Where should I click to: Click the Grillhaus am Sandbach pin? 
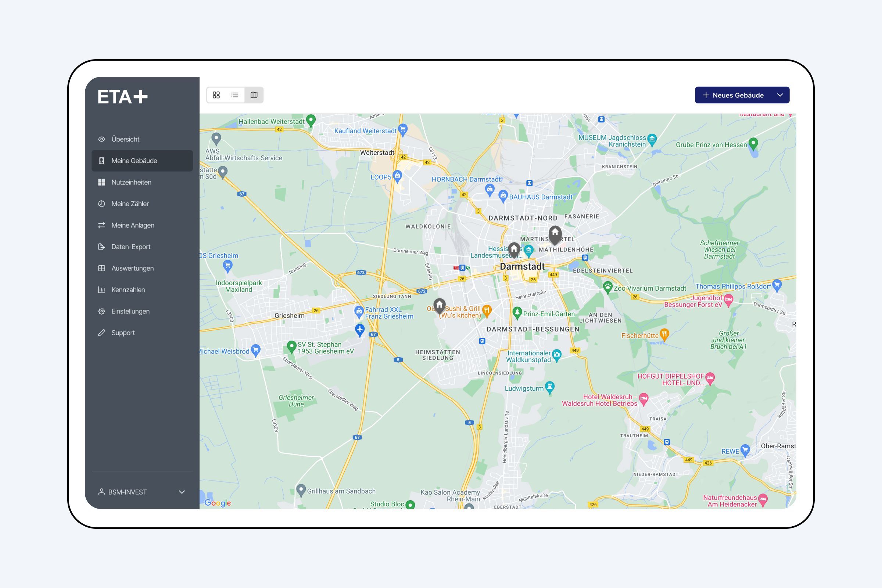(x=301, y=491)
